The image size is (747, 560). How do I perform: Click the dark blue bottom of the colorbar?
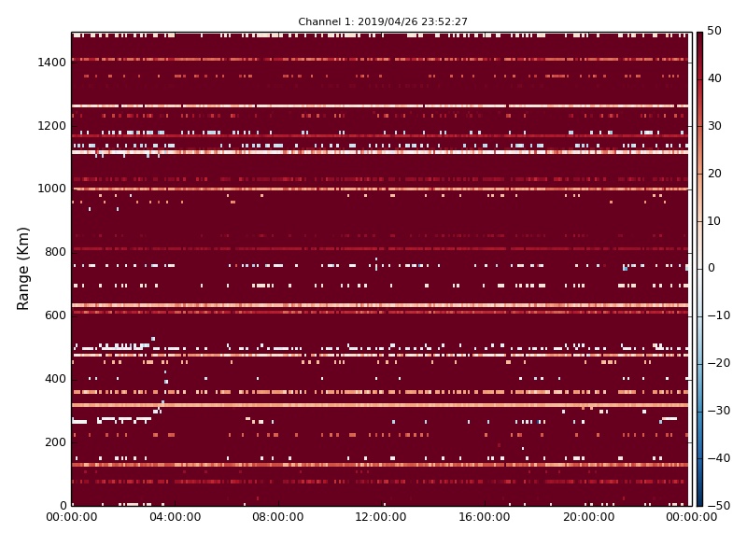point(699,497)
